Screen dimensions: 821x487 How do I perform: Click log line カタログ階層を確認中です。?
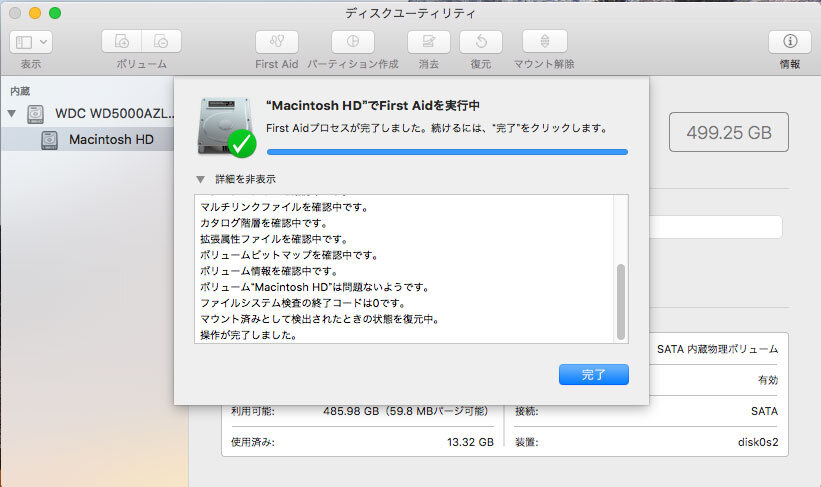click(x=264, y=223)
